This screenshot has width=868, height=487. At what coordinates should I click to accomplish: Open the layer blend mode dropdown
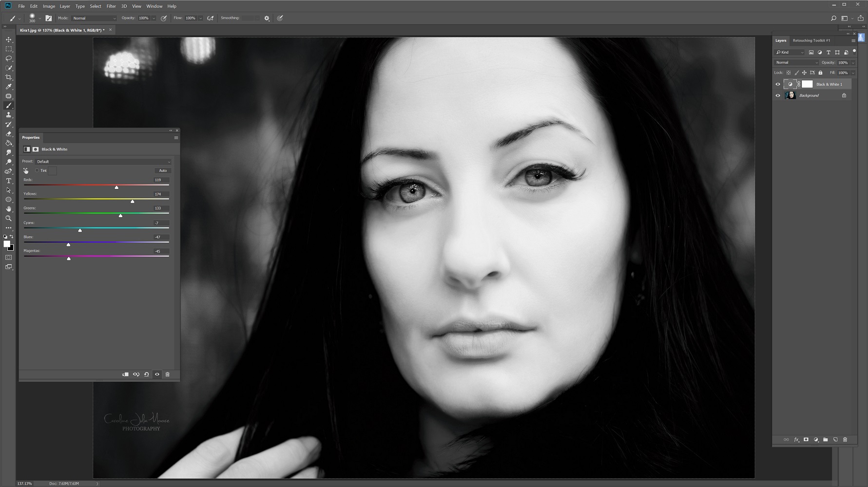pyautogui.click(x=796, y=62)
